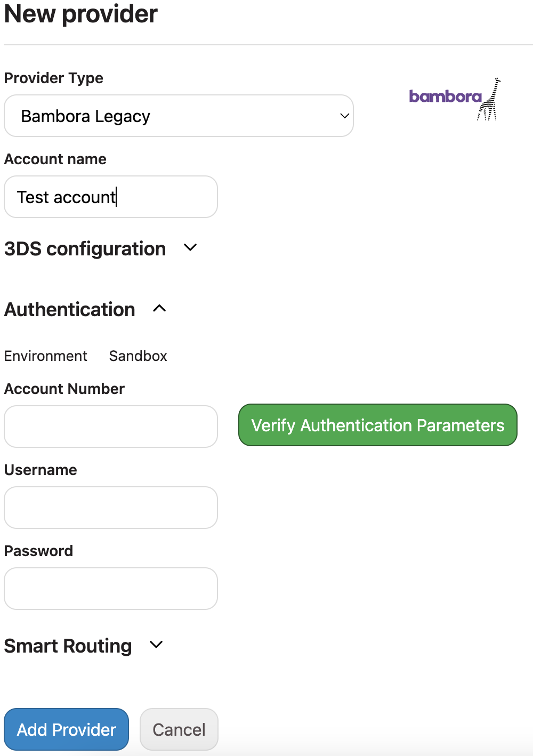Click the Provider Type label
This screenshot has height=756, width=533.
[x=54, y=78]
